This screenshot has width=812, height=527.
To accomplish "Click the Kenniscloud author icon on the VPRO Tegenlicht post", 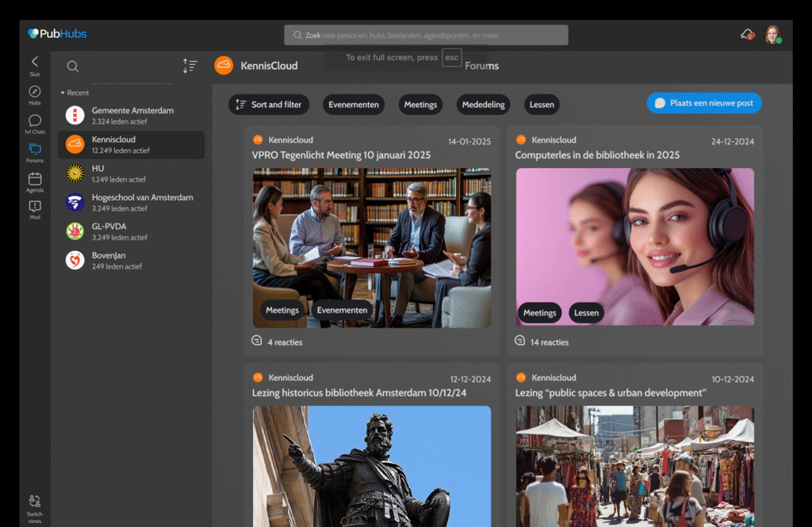I will click(258, 139).
